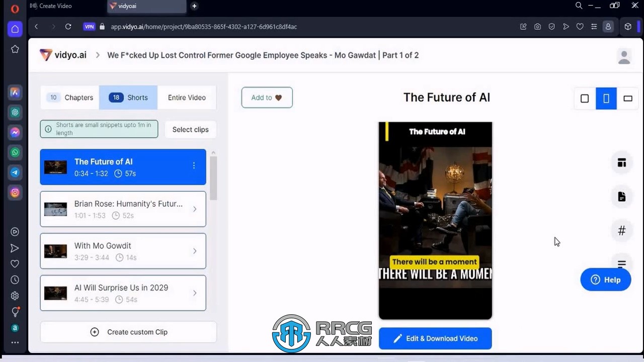Open Easy Setup sliders icon

(594, 27)
